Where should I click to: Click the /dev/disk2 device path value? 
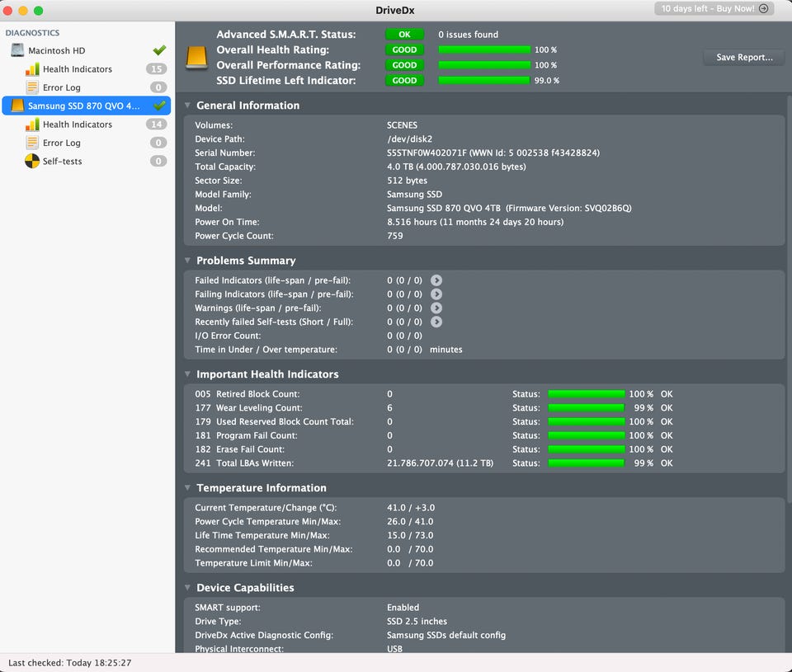click(x=410, y=139)
